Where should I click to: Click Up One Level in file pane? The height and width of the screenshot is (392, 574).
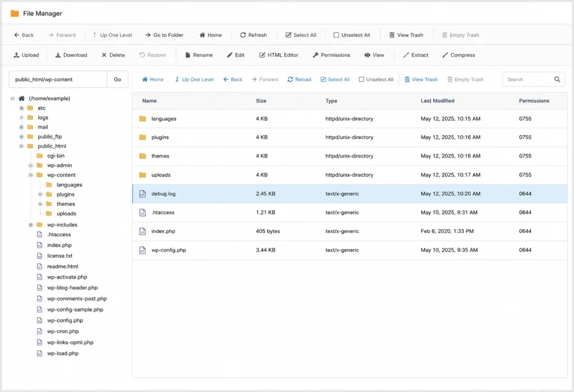point(195,80)
